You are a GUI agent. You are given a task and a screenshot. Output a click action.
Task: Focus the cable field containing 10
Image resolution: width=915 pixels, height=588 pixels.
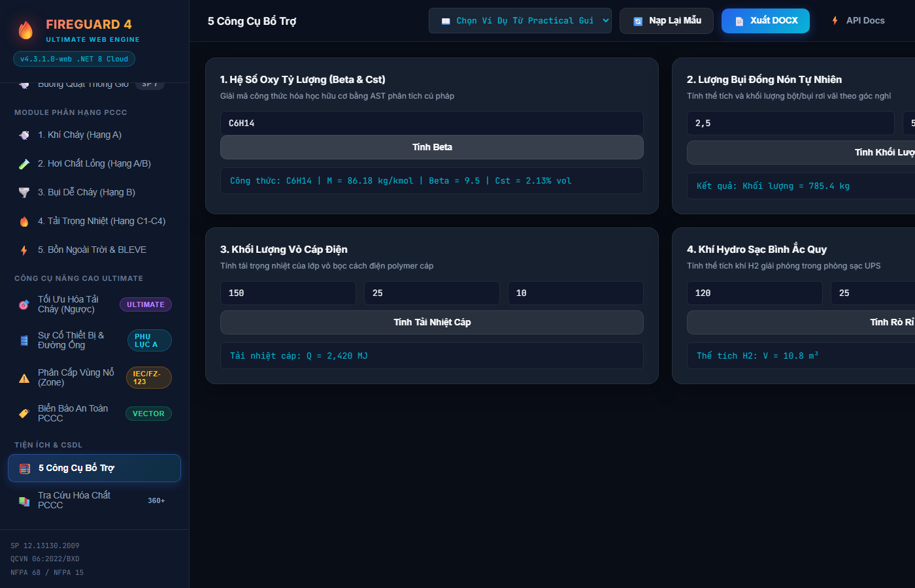[x=576, y=293]
